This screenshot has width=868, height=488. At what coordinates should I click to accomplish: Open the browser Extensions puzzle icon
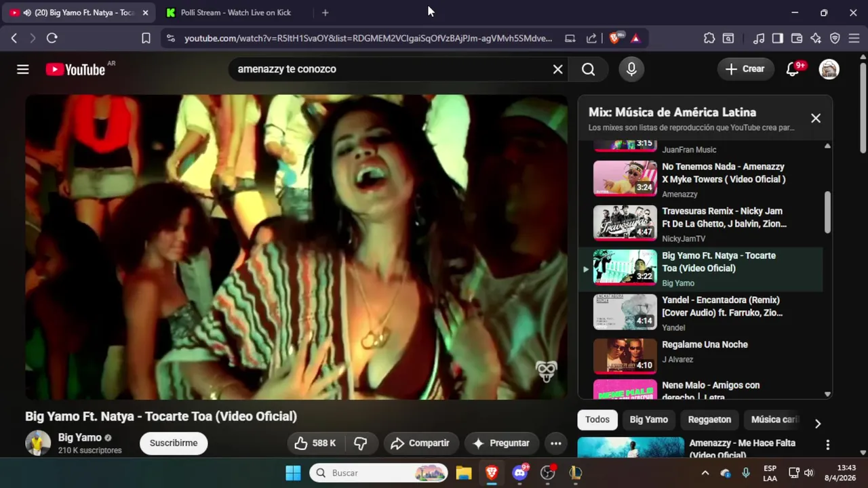709,39
